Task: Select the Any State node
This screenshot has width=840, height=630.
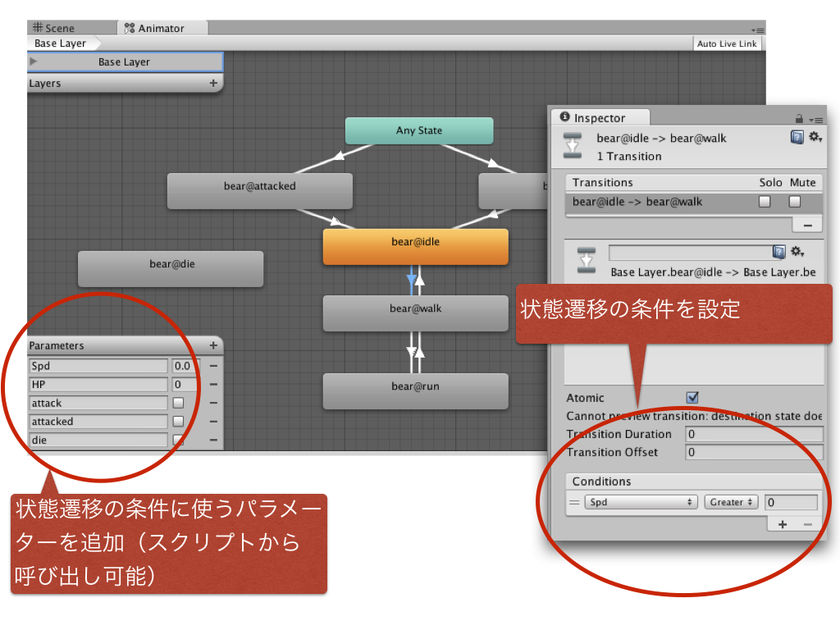Action: 419,130
